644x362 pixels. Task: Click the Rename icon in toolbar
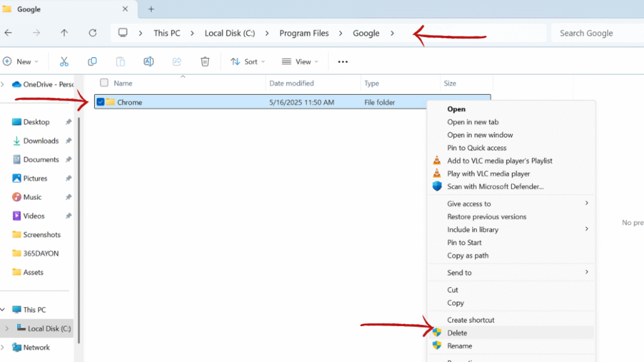point(148,62)
